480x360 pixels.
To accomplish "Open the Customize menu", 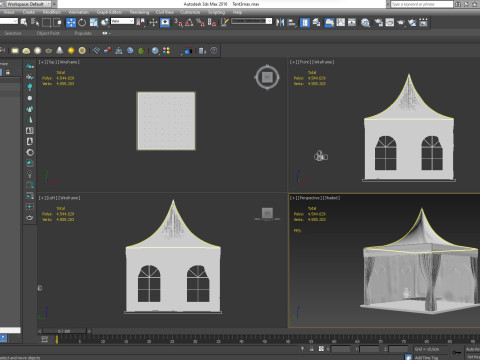I will [x=190, y=12].
